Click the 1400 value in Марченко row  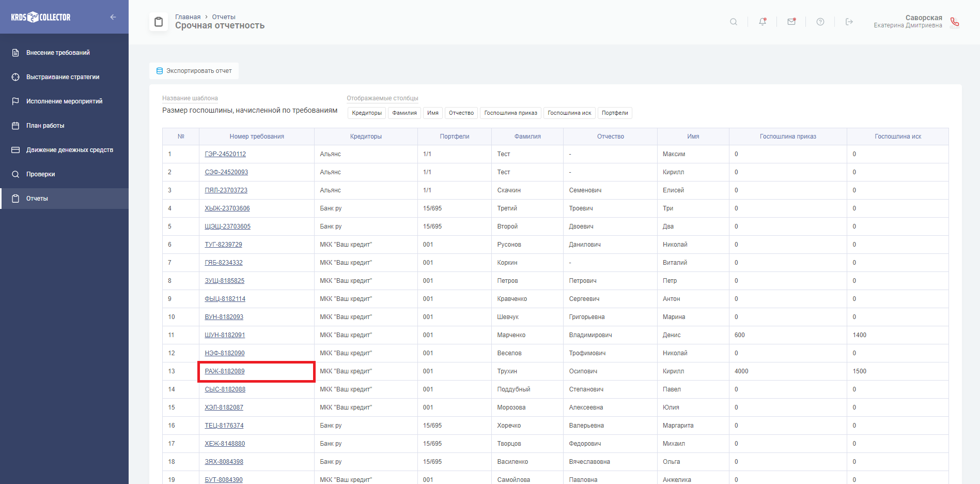tap(860, 335)
